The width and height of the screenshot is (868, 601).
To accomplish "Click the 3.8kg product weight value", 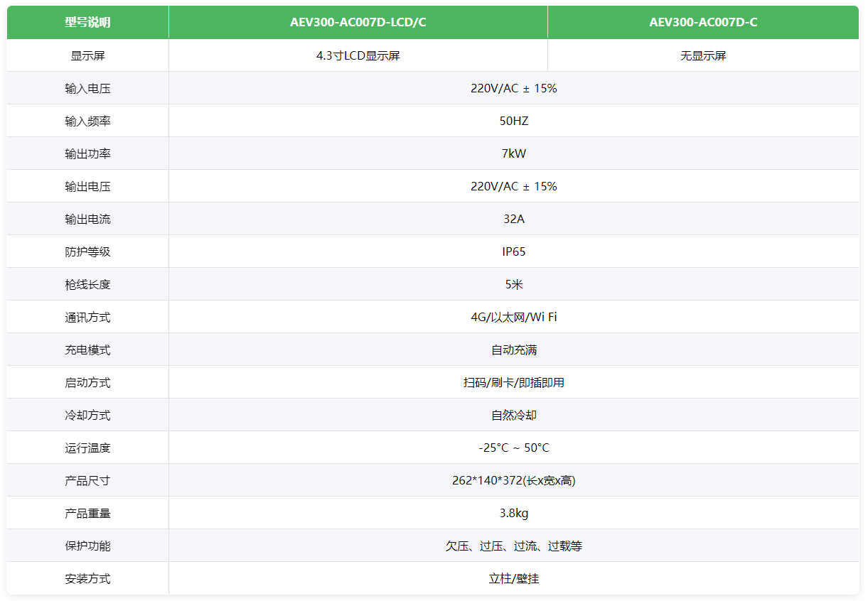I will pyautogui.click(x=513, y=514).
